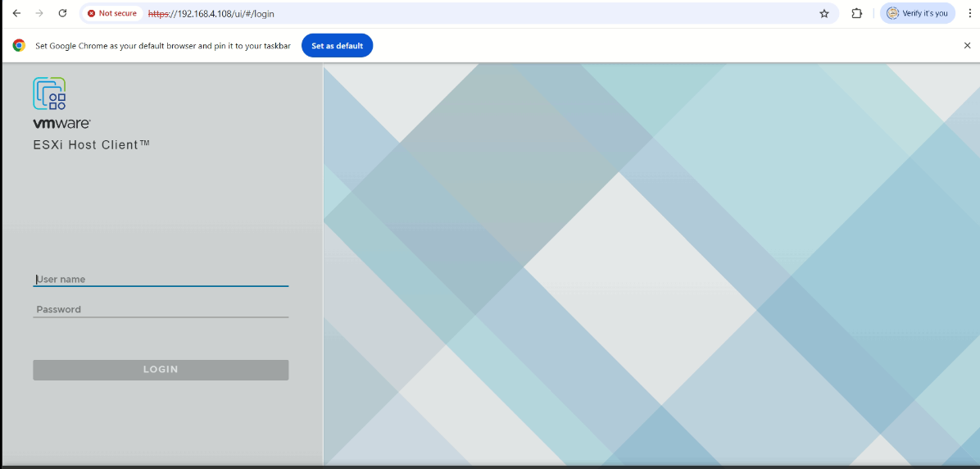Focus the User name field
The height and width of the screenshot is (469, 980).
click(x=161, y=279)
